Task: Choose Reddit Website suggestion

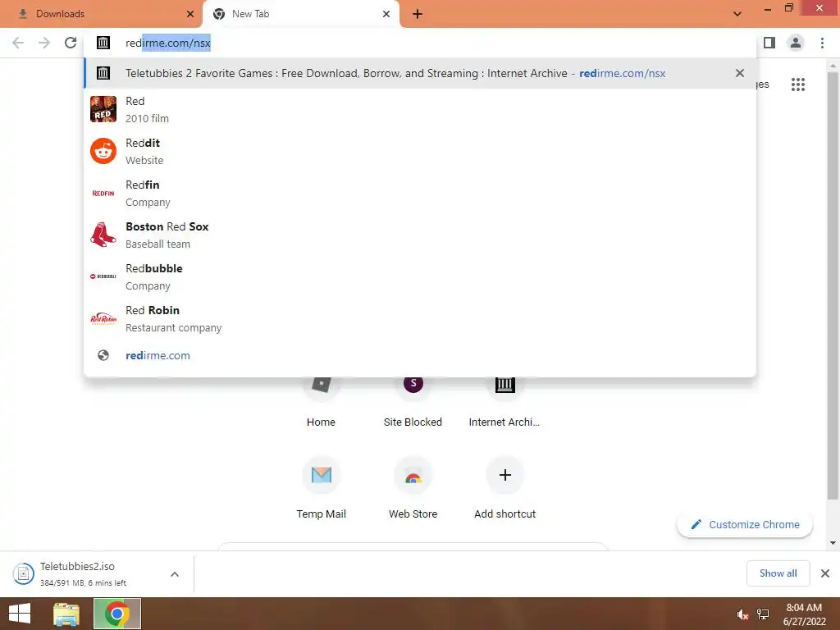Action: pos(420,151)
